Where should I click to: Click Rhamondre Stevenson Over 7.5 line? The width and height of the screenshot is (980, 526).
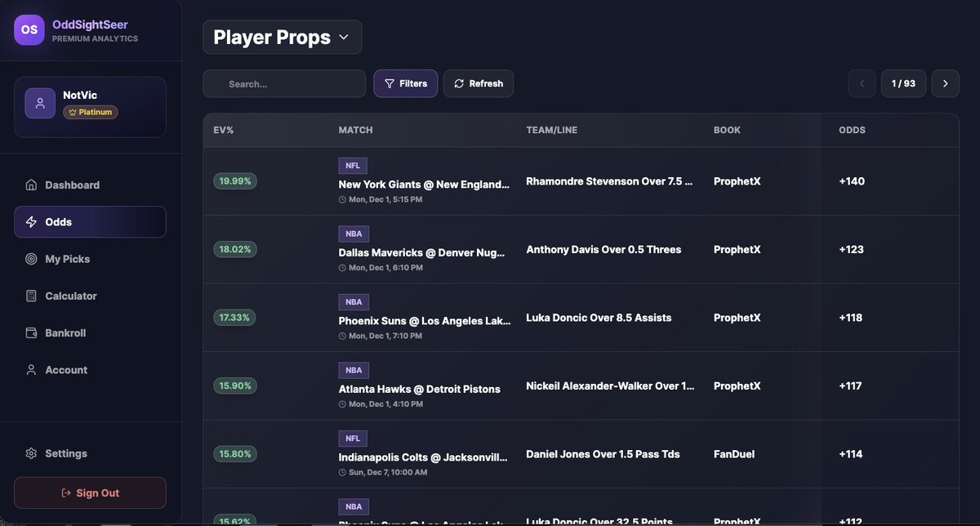pyautogui.click(x=610, y=181)
